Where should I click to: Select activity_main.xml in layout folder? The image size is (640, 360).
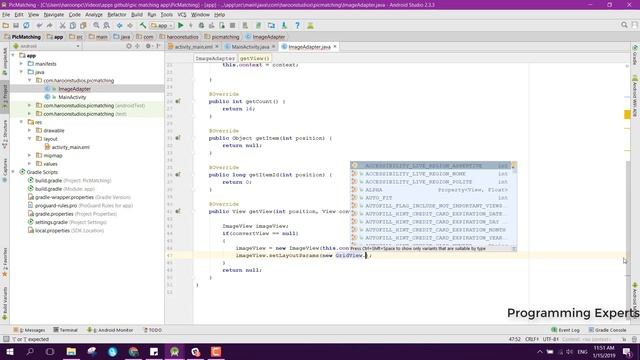pyautogui.click(x=71, y=147)
